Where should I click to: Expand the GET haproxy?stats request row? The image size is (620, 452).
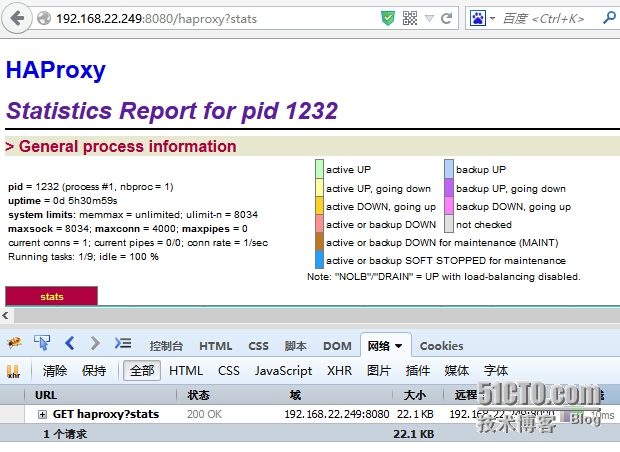tap(42, 414)
